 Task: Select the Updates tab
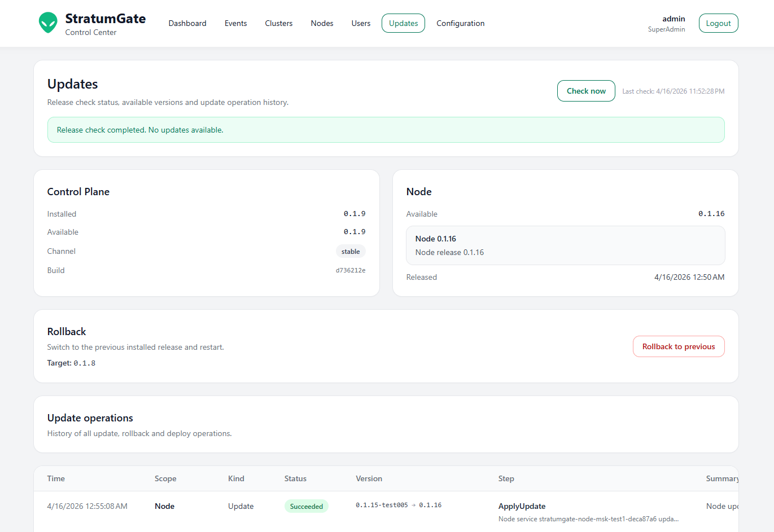[403, 23]
